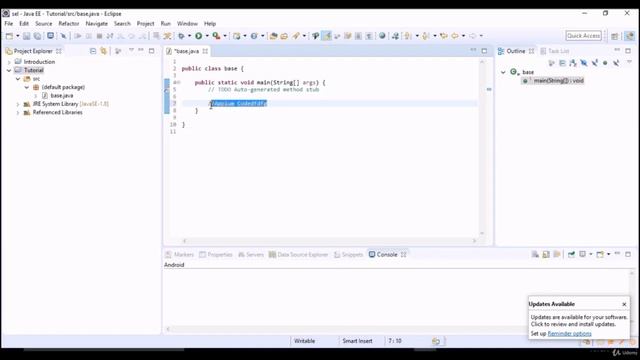Screen dimensions: 640x360
Task: Expand JRE System Library node
Action: pyautogui.click(x=18, y=104)
